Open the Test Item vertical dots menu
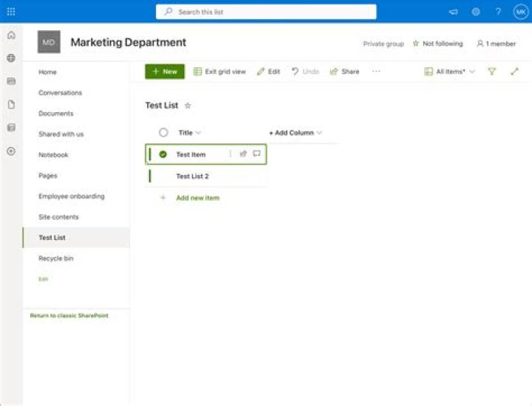The height and width of the screenshot is (406, 532). (x=230, y=154)
